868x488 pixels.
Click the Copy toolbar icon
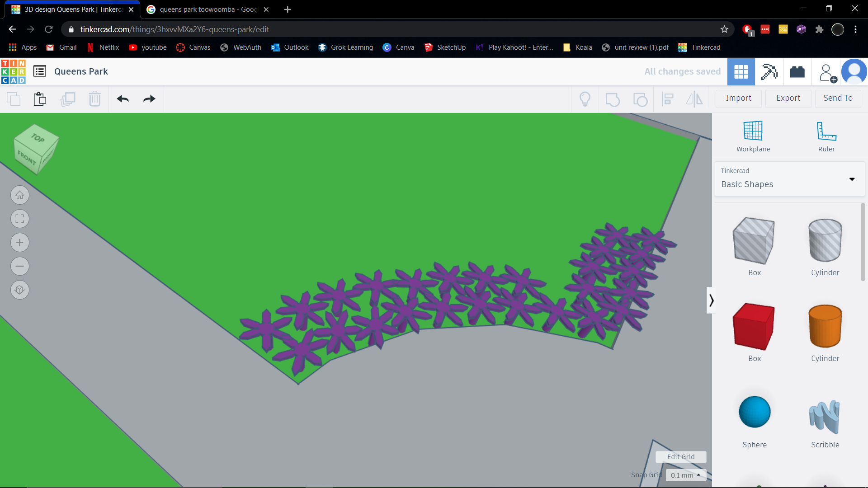pos(14,99)
